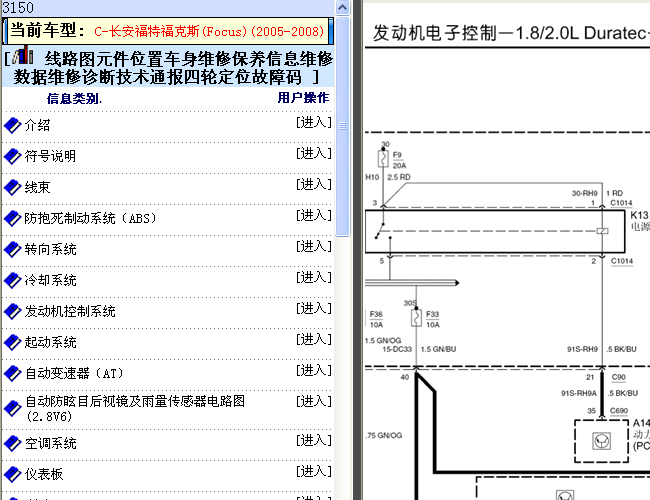The height and width of the screenshot is (500, 650).
Task: Select the 线束 category text
Action: pos(37,187)
